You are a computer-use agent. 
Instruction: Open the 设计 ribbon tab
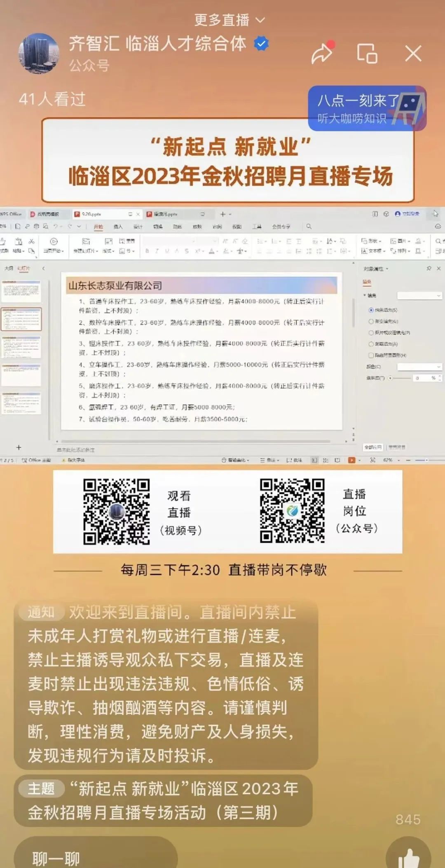coord(138,227)
